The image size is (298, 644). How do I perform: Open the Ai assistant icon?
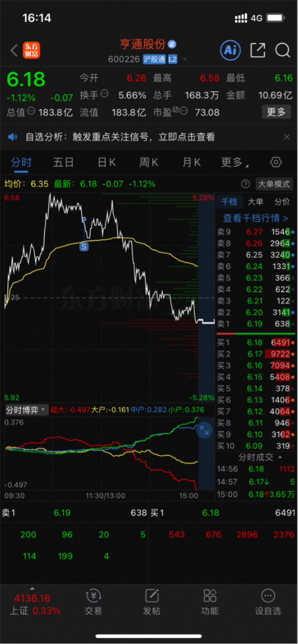pyautogui.click(x=231, y=50)
